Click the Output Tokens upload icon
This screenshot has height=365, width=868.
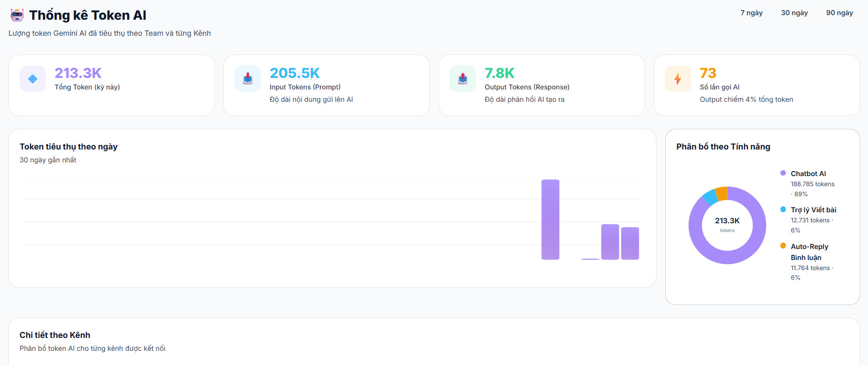[463, 78]
